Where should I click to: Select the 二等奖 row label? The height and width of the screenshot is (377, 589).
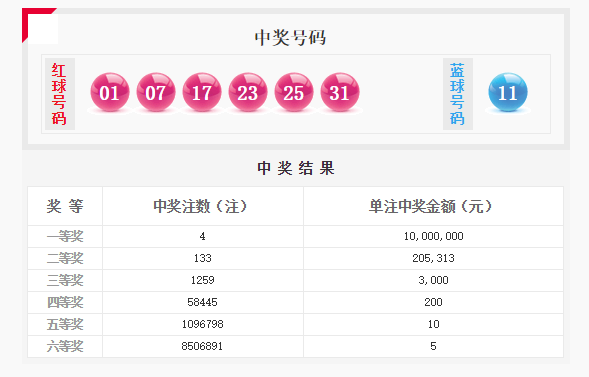coord(65,258)
